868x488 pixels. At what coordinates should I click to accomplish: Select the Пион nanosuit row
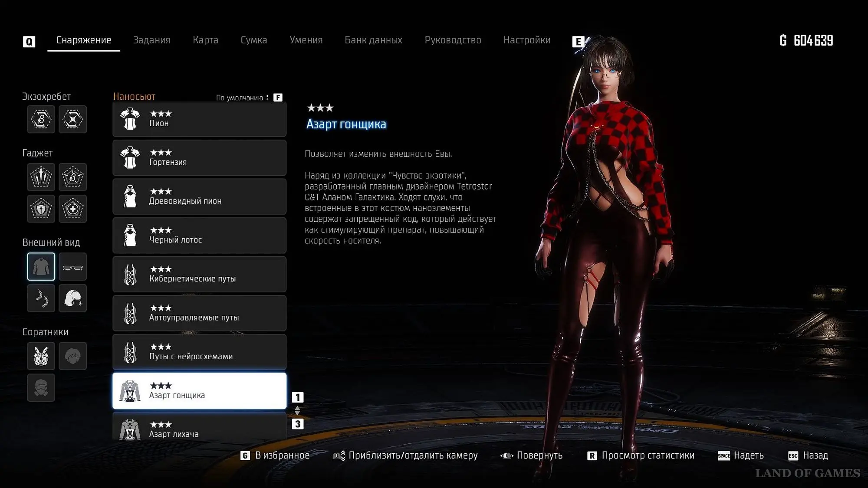point(199,119)
